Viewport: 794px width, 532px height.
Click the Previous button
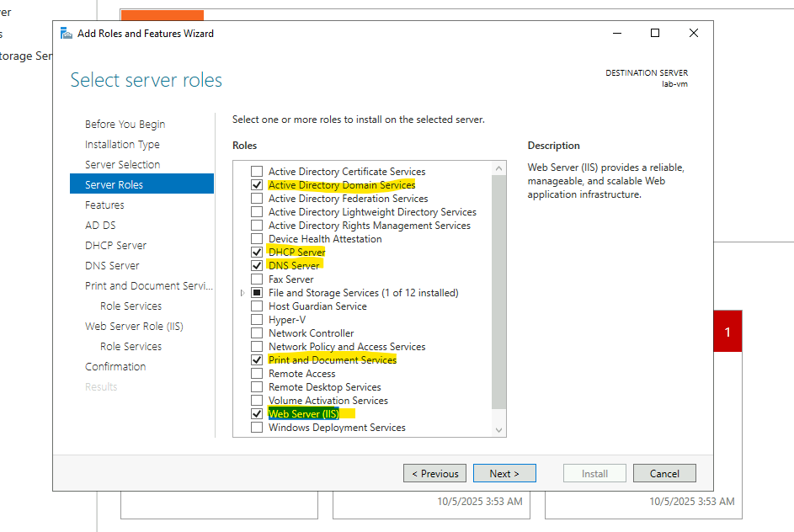tap(435, 473)
